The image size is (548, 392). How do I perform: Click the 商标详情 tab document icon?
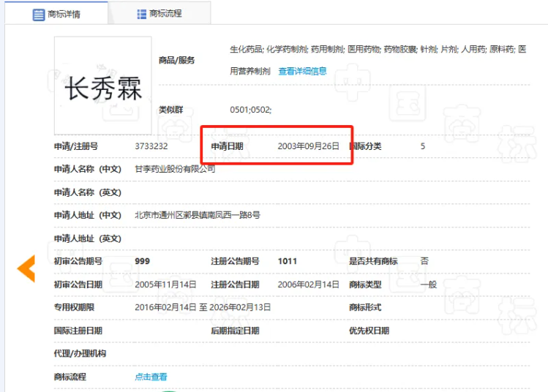[39, 14]
